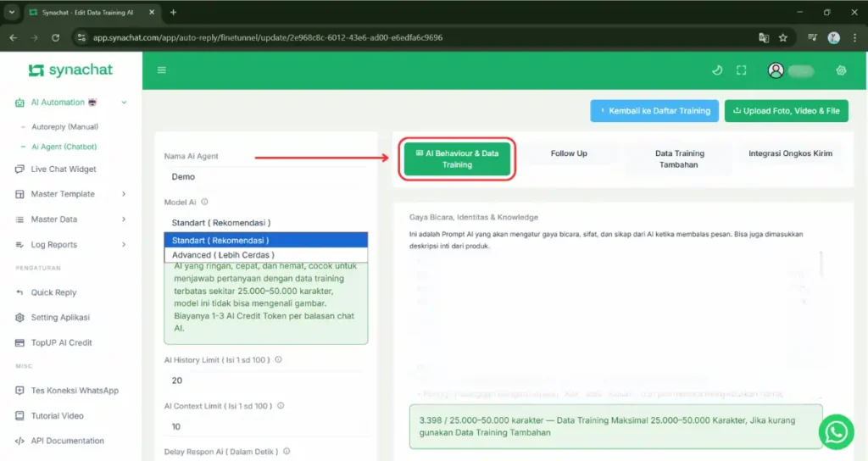Click the Tutorial Video icon

[20, 415]
